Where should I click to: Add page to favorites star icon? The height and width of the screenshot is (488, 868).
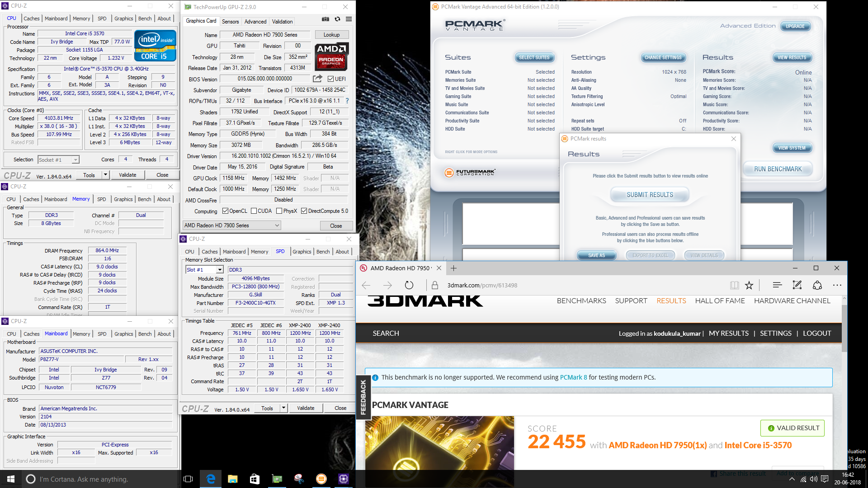click(x=749, y=285)
